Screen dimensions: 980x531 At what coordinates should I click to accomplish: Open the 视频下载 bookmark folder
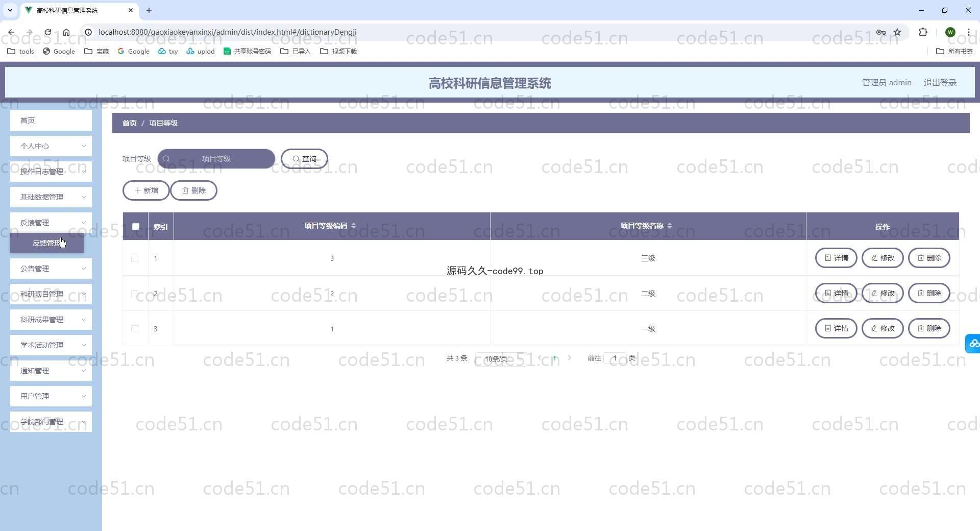[338, 51]
